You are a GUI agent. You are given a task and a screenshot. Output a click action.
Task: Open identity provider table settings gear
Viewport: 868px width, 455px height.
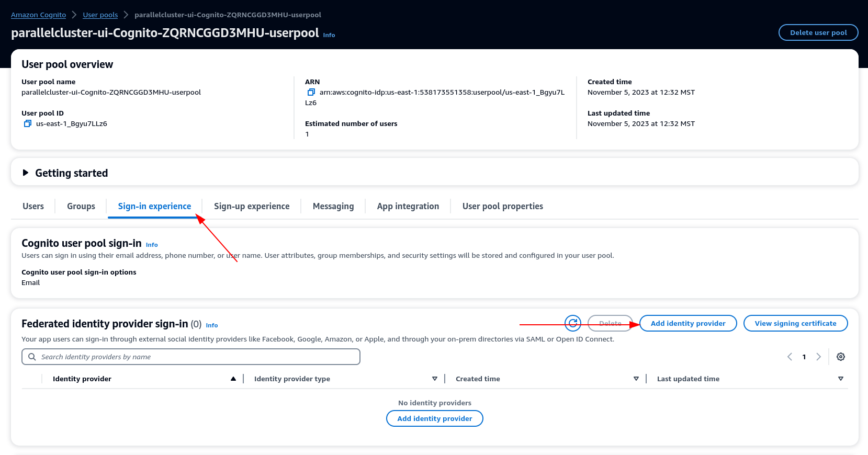(x=840, y=357)
